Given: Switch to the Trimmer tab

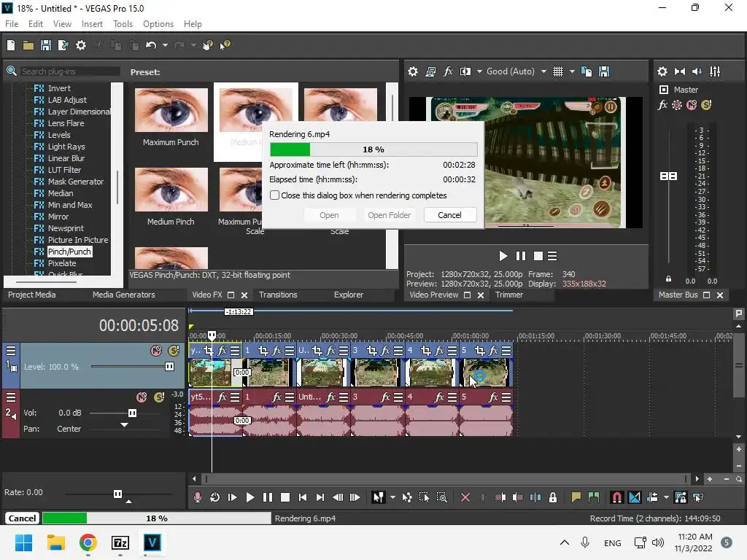Looking at the screenshot, I should click(508, 295).
